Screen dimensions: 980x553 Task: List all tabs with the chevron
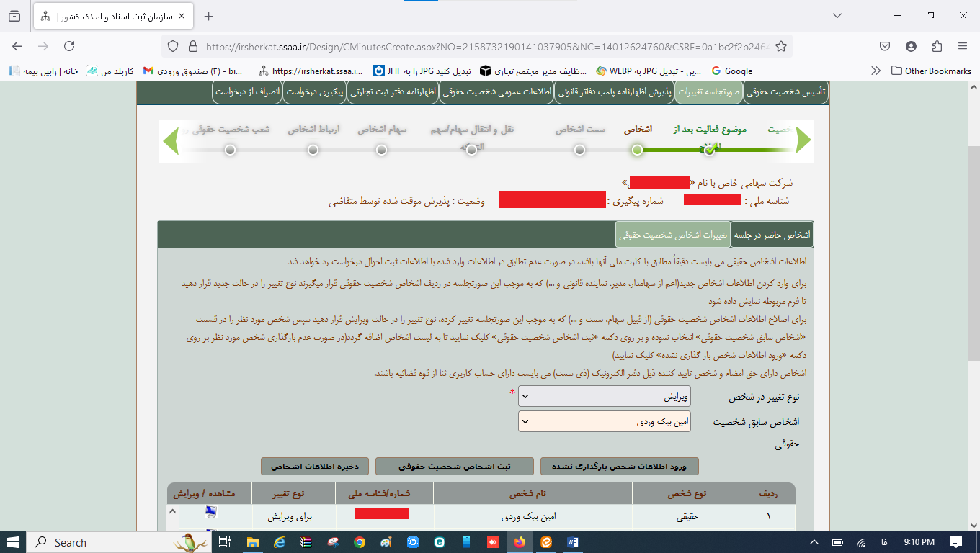tap(837, 16)
